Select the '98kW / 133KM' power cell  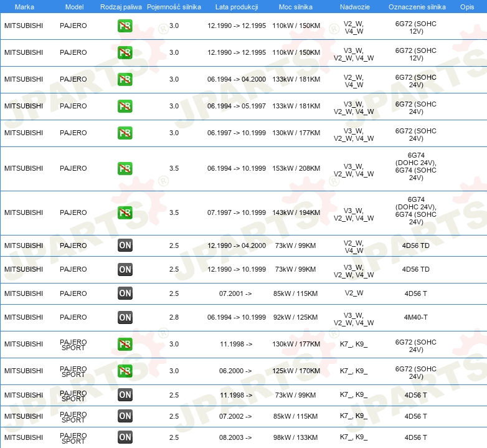pos(295,437)
